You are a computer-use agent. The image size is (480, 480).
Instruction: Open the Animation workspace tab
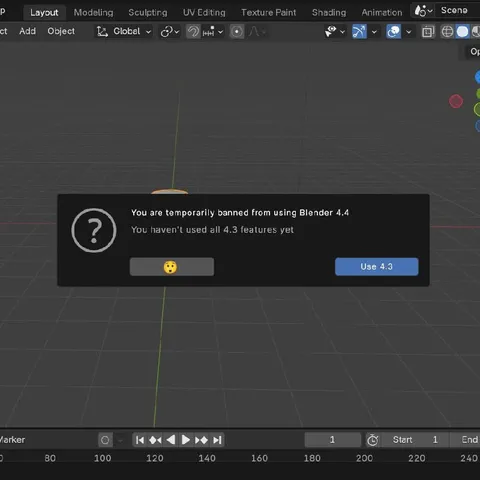(382, 13)
